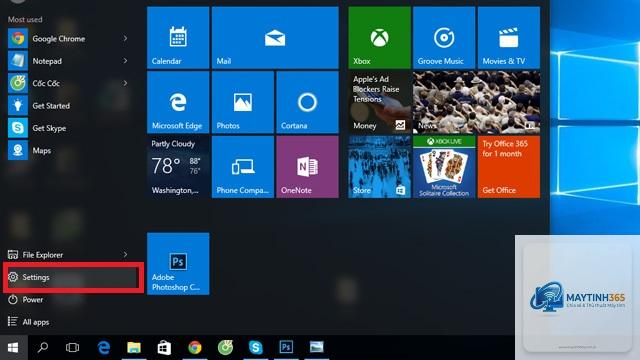Screen dimensions: 640x360
Task: Open the Calendar tile
Action: [x=178, y=38]
